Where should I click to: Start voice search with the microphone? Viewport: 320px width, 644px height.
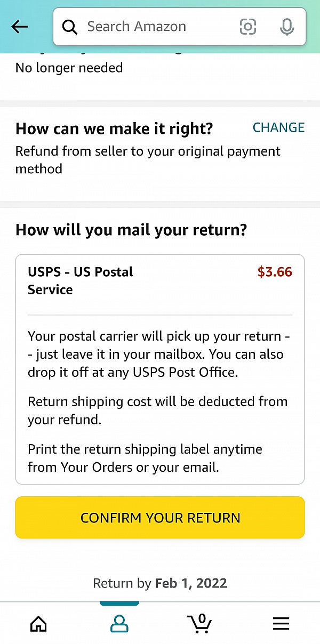coord(287,27)
